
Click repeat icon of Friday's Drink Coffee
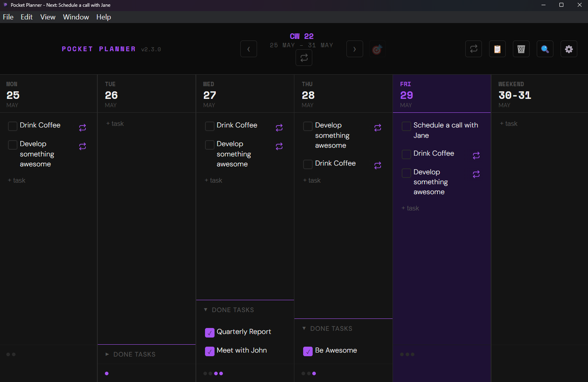pyautogui.click(x=476, y=156)
